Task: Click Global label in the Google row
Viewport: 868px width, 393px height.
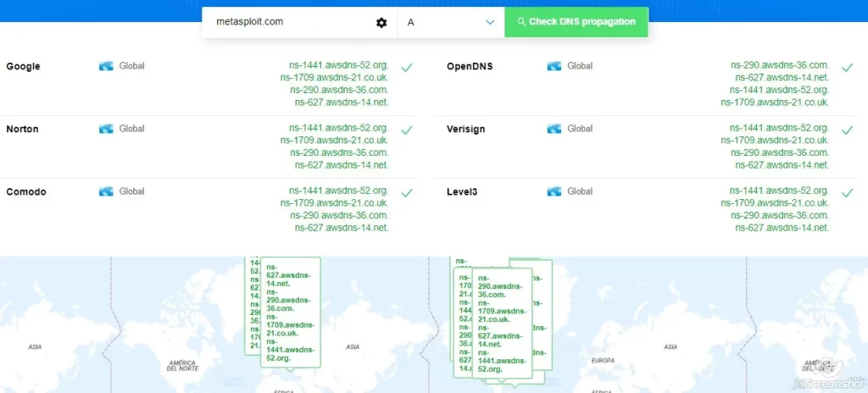Action: coord(131,66)
